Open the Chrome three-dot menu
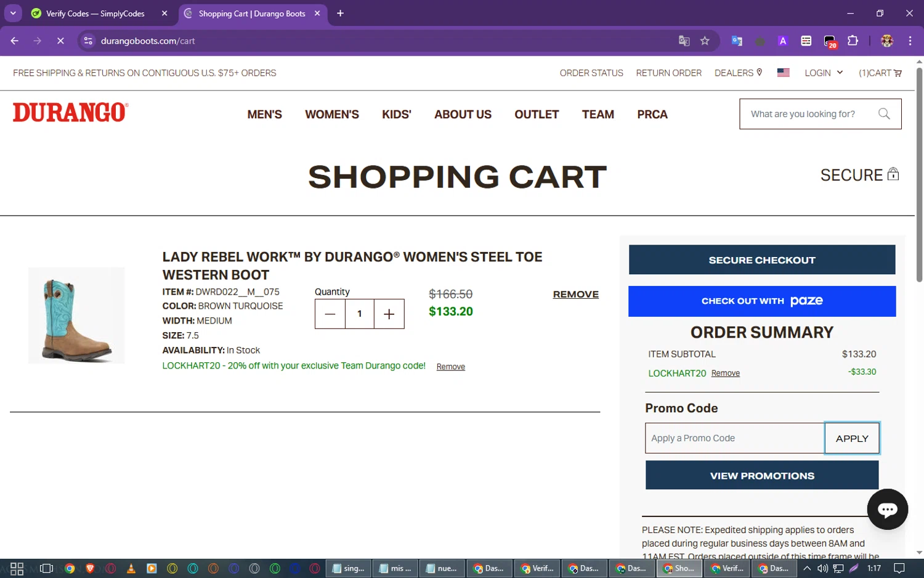924x578 pixels. coord(910,41)
